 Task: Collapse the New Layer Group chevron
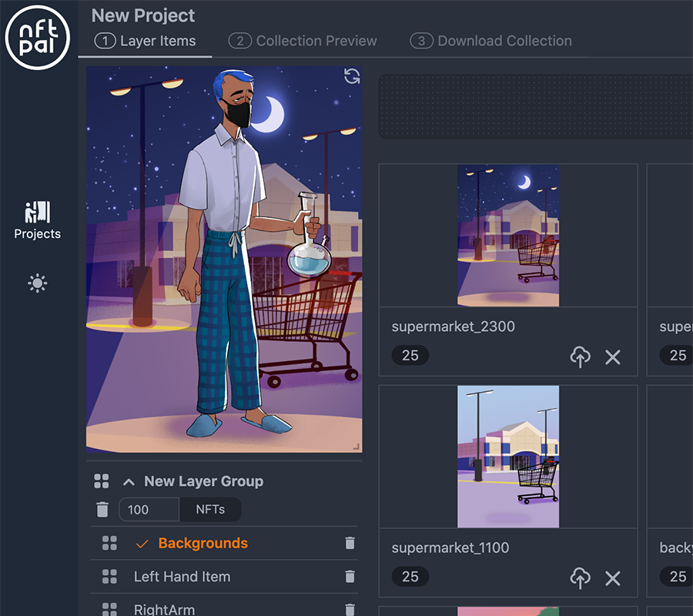pos(129,482)
